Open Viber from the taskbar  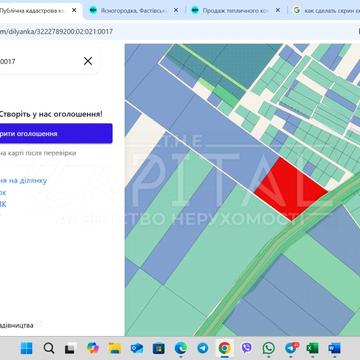coord(247,348)
